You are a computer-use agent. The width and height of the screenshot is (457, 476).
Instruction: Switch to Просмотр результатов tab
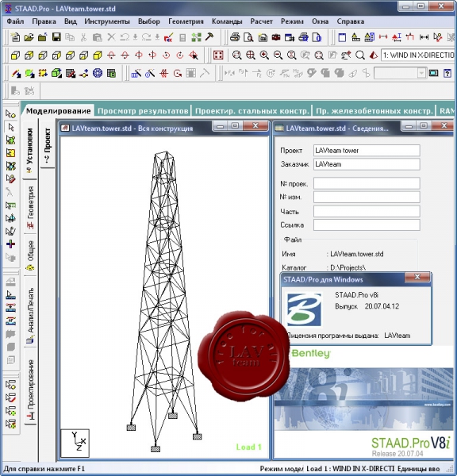point(143,111)
